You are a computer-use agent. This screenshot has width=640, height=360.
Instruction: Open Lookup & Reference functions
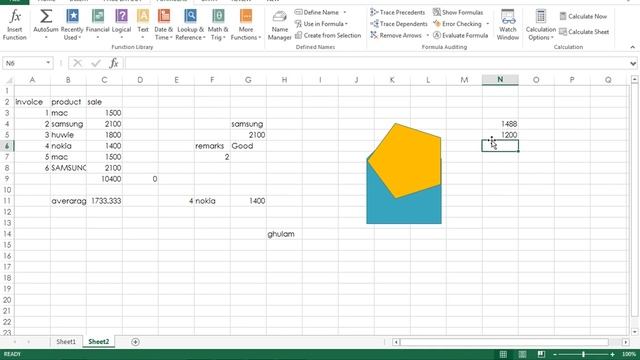pyautogui.click(x=190, y=25)
